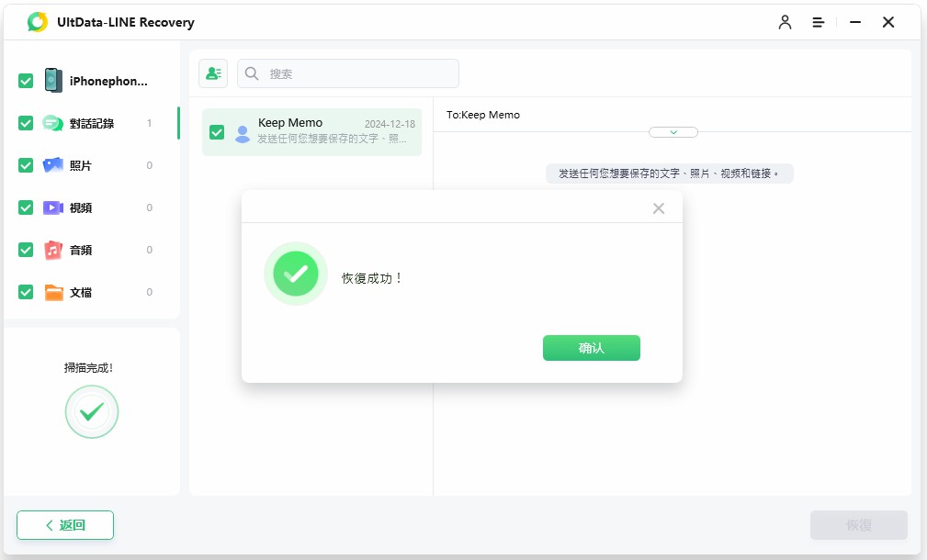Toggle the 照片 checkbox
Viewport: 927px width, 560px height.
pos(26,165)
